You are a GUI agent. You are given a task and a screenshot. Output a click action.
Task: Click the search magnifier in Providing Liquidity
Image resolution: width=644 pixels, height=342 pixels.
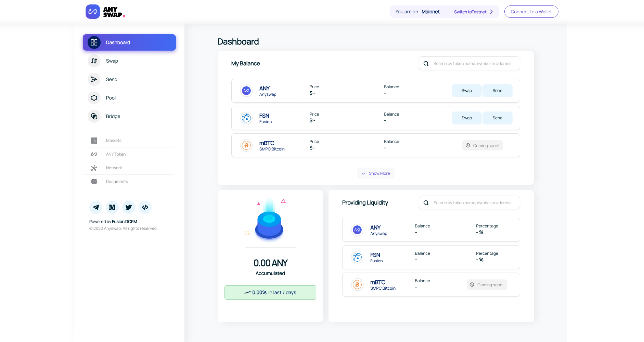pyautogui.click(x=426, y=203)
